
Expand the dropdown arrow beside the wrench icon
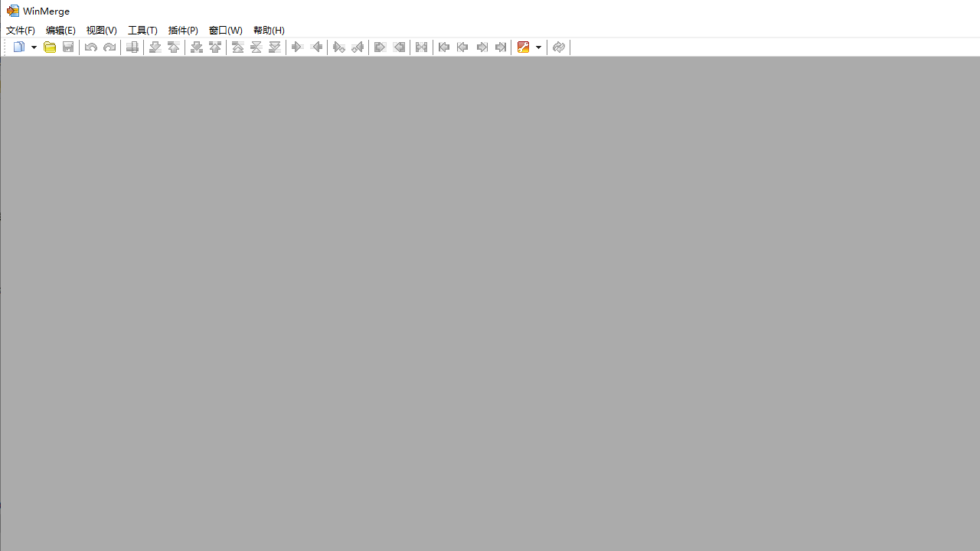pos(538,47)
